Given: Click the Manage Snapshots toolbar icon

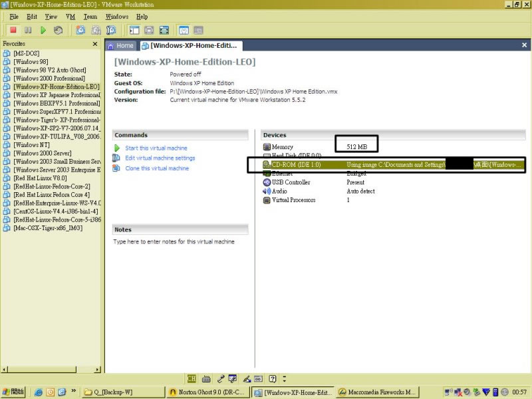Looking at the screenshot, I should [111, 30].
